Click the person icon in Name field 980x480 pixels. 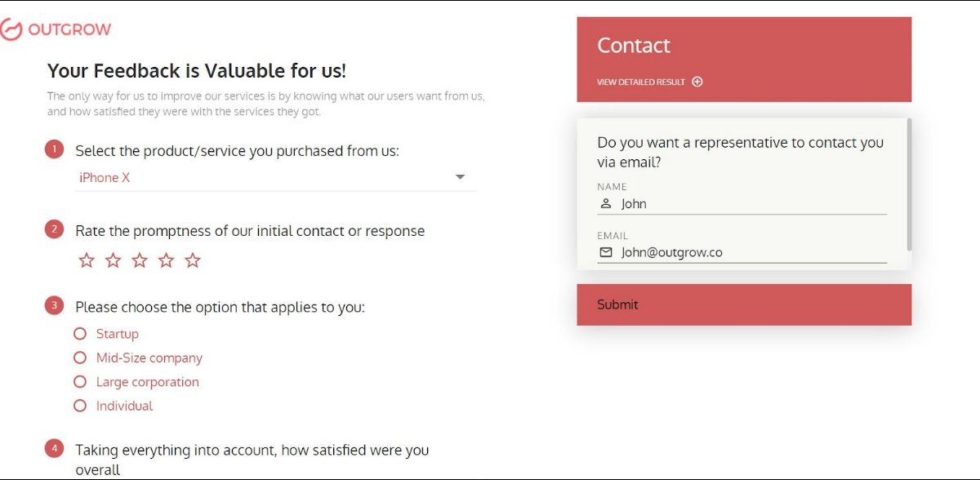[606, 204]
